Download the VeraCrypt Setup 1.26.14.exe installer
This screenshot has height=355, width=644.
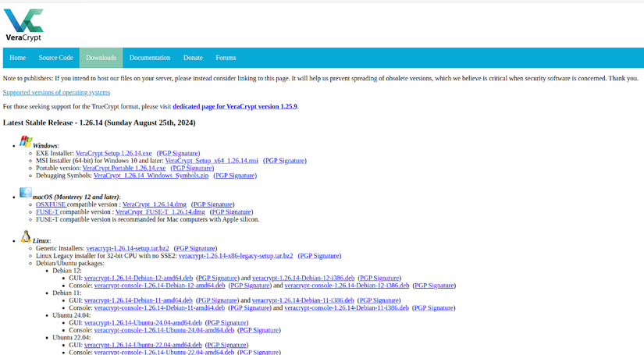pyautogui.click(x=114, y=153)
